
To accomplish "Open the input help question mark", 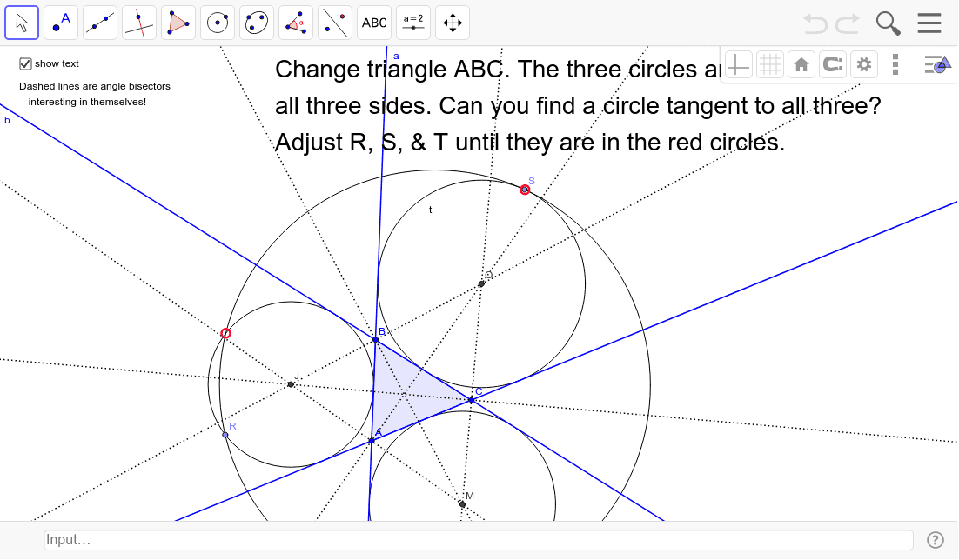I will [936, 540].
